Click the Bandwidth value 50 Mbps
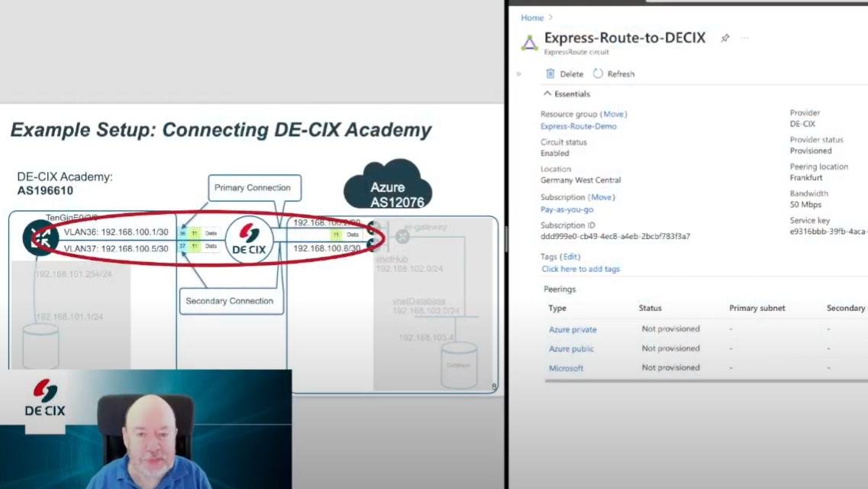868x489 pixels. click(805, 205)
